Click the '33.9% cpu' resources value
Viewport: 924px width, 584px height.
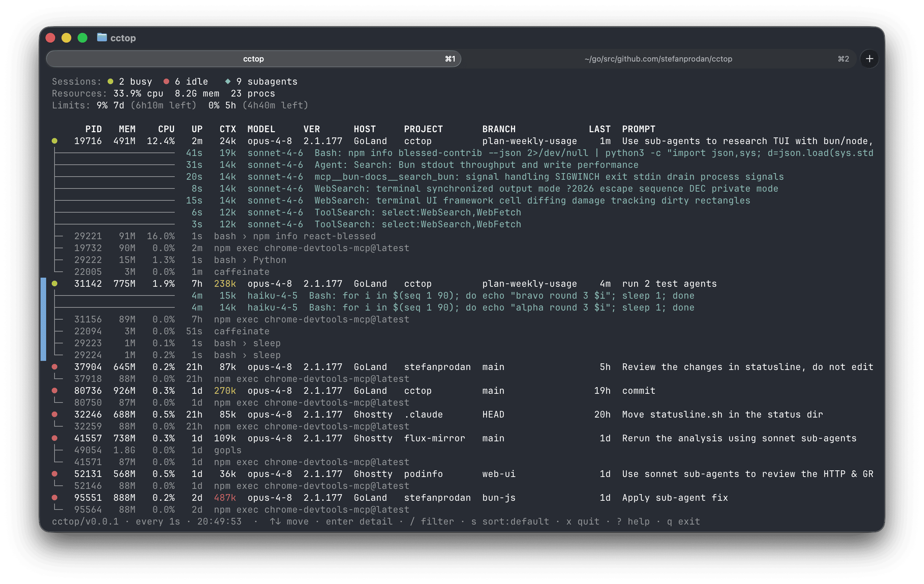138,93
